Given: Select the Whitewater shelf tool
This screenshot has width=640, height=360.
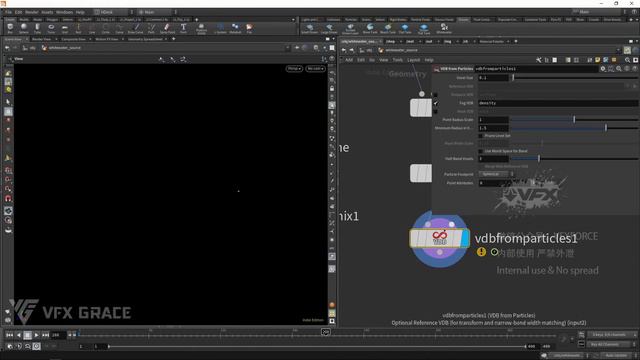Looking at the screenshot, I should point(444,28).
